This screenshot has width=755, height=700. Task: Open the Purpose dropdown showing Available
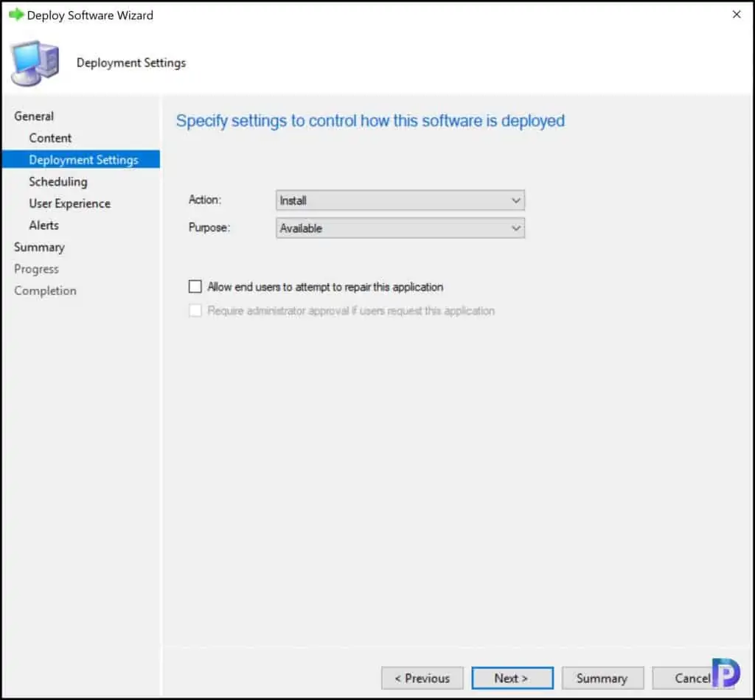click(400, 228)
